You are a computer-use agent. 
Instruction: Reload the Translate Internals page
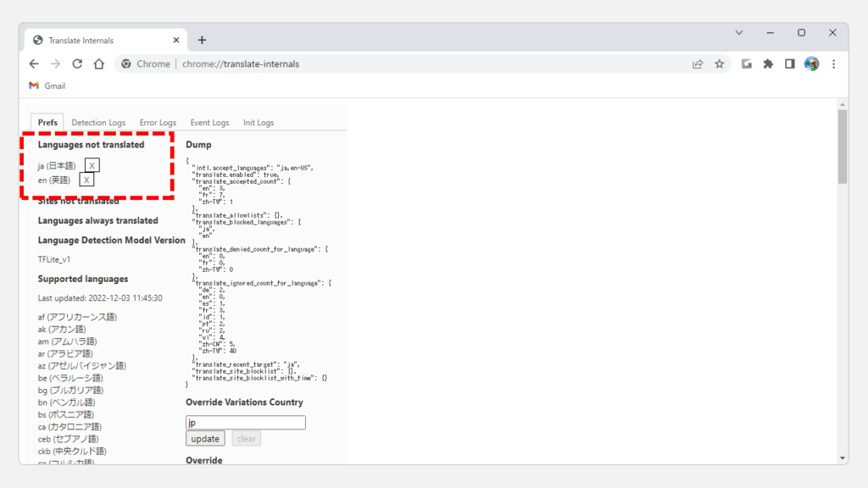click(77, 64)
